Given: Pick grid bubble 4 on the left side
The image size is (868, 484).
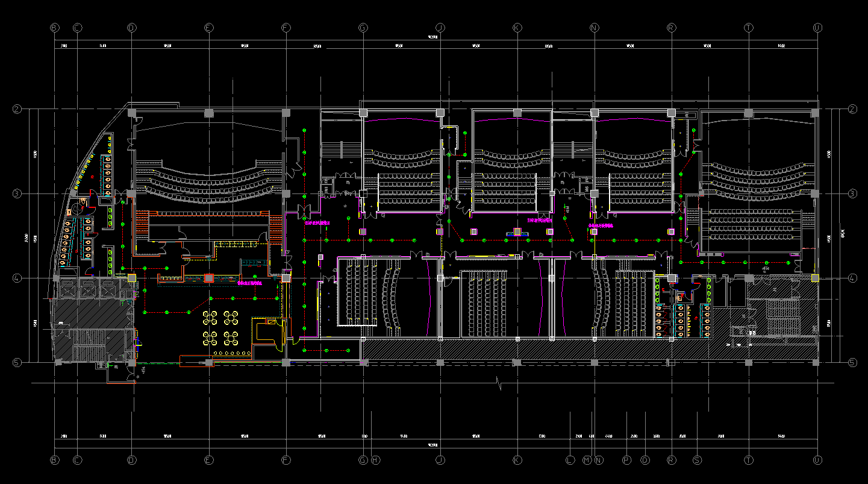Looking at the screenshot, I should click(17, 278).
